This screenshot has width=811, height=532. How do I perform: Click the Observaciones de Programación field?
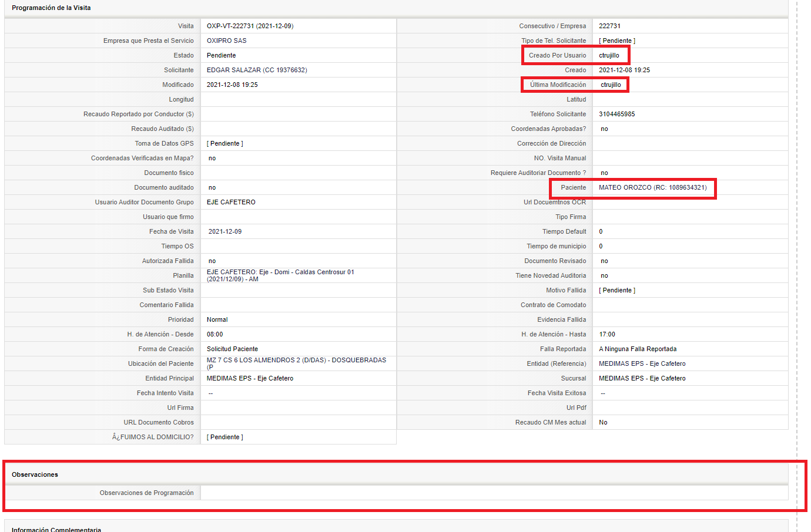(x=494, y=493)
